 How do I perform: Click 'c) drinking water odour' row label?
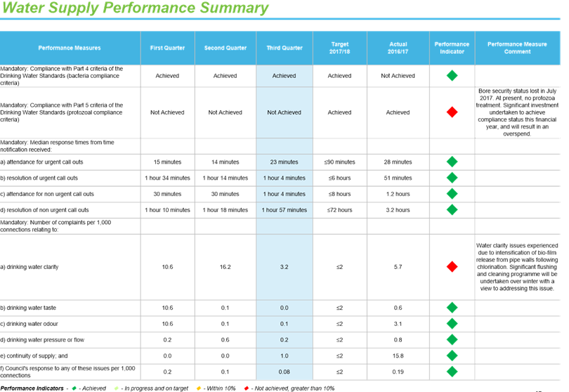[x=29, y=324]
